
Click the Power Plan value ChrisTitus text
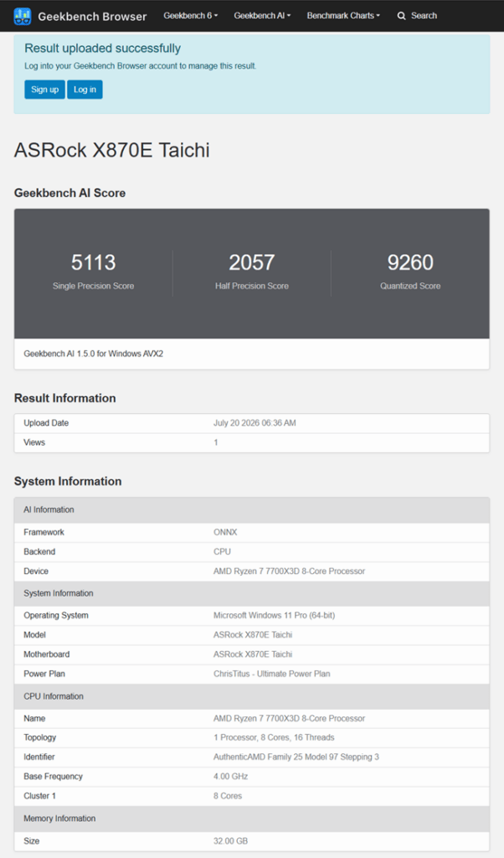click(272, 674)
